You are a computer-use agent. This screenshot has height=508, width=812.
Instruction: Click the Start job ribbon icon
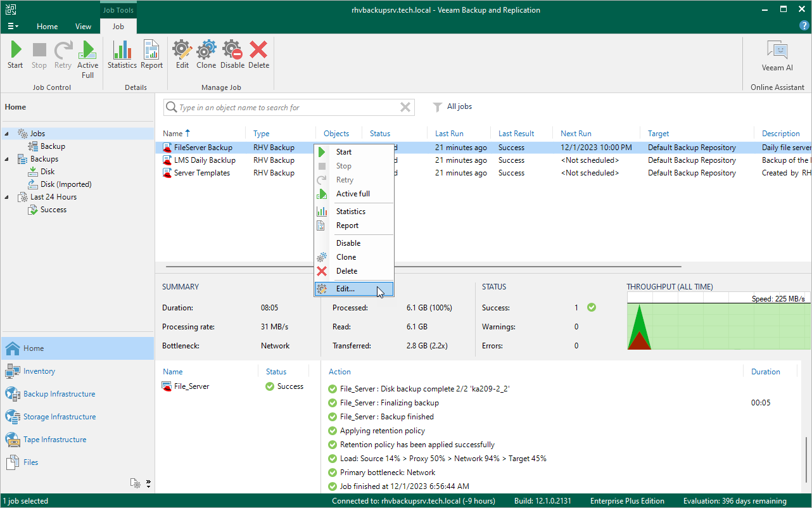[15, 54]
